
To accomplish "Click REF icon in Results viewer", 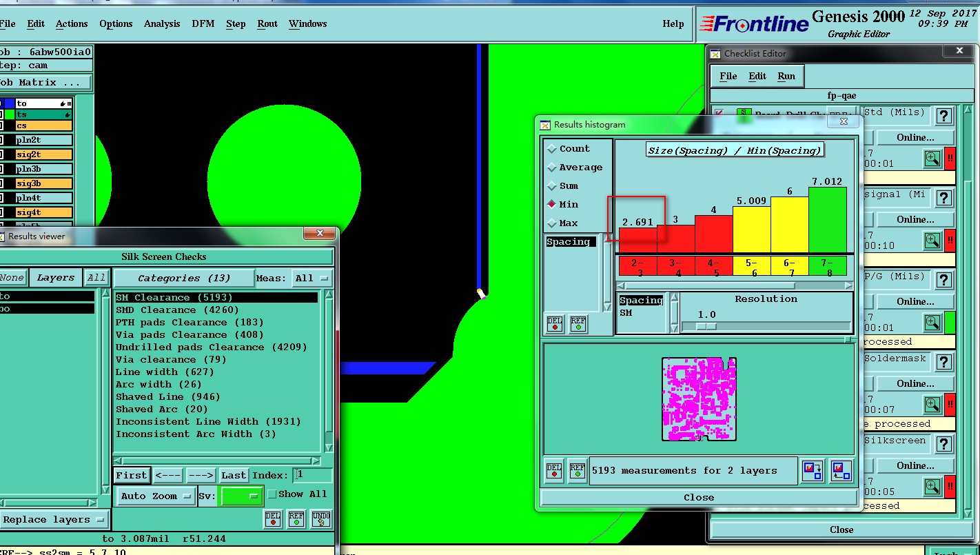I will click(x=296, y=519).
